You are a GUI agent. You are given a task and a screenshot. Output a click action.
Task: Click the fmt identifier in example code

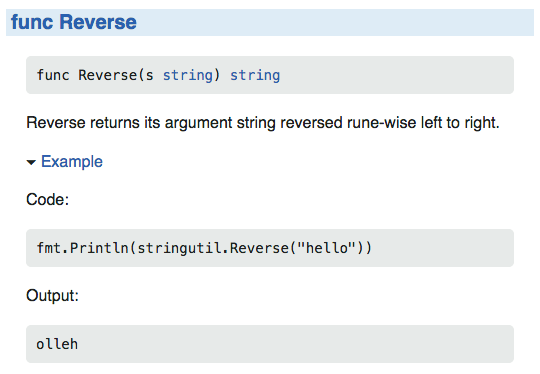click(x=49, y=248)
